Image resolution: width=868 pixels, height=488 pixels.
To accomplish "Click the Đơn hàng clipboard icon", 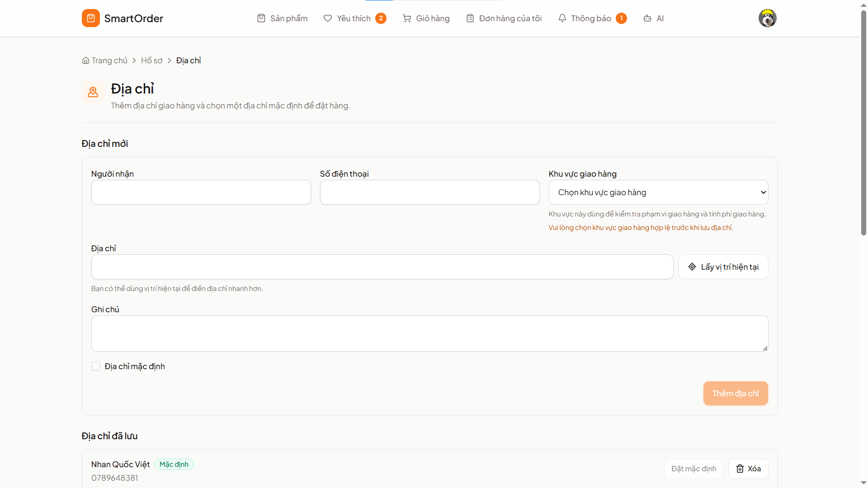I will click(x=470, y=18).
